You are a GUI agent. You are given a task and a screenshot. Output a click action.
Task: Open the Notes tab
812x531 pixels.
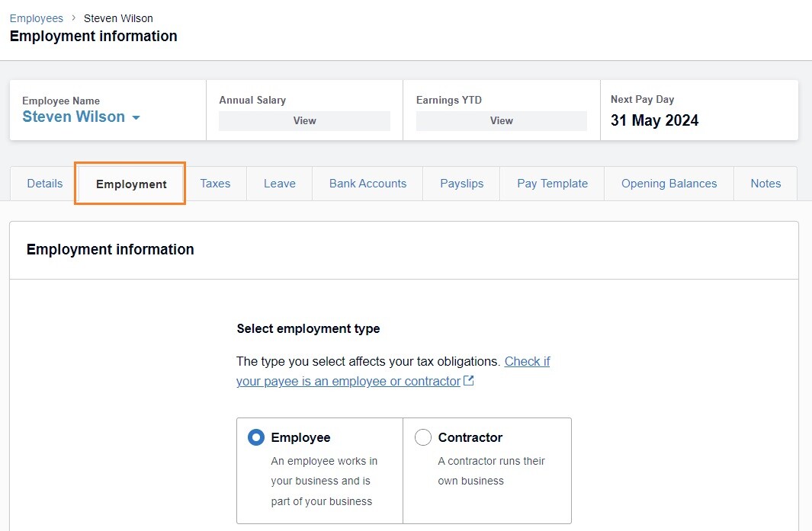(765, 183)
